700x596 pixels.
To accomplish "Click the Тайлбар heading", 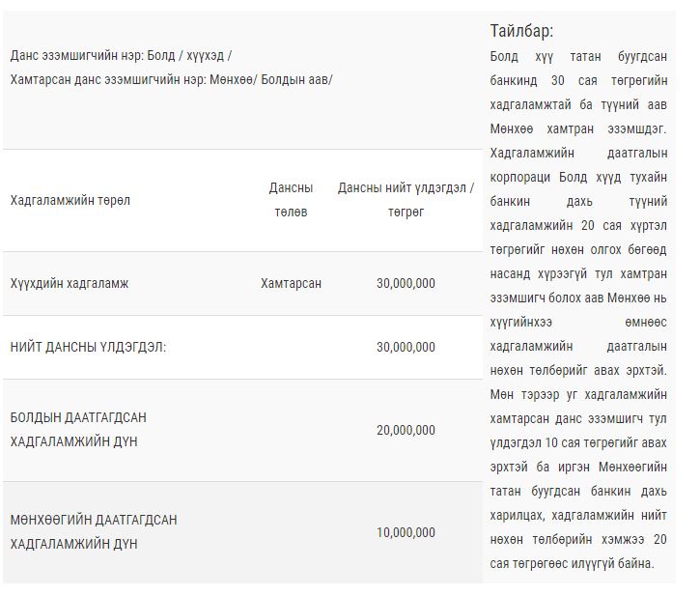I will coord(521,31).
